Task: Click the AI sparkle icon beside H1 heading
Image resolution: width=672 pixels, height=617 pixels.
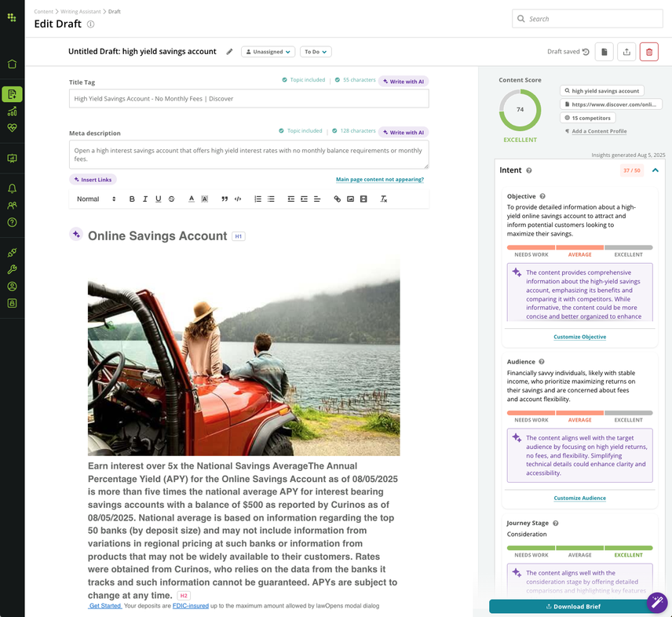Action: click(76, 235)
